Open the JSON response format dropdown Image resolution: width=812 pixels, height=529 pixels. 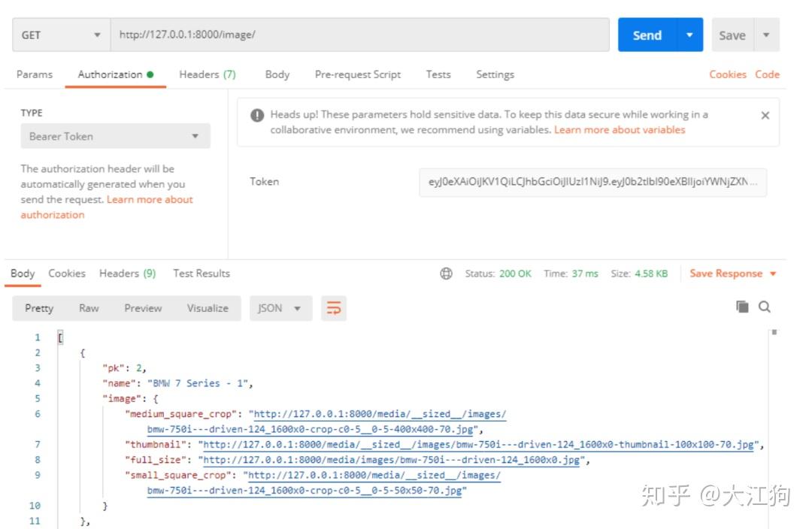[x=280, y=308]
